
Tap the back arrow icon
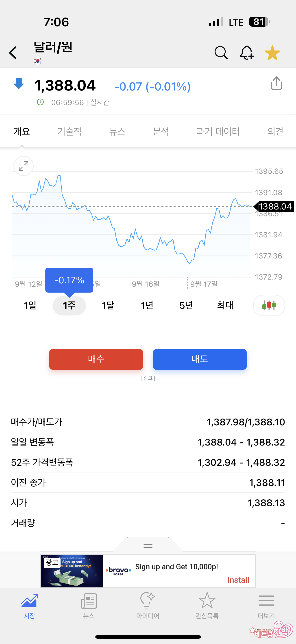coord(13,53)
